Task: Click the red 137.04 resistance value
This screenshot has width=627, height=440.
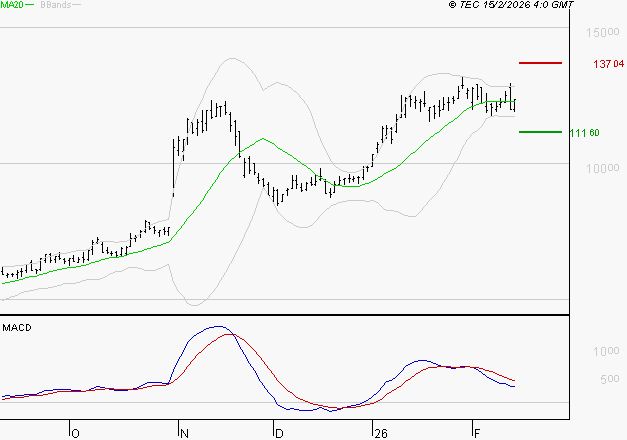Action: 609,64
